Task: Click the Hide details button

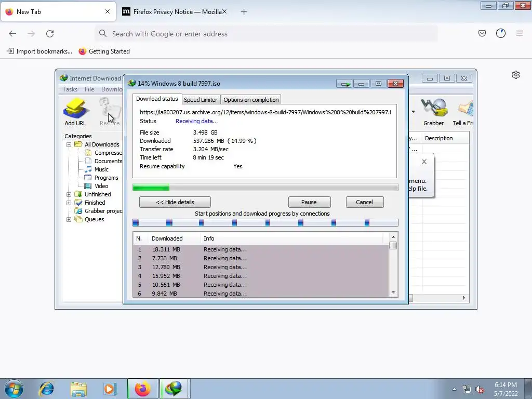Action: (x=175, y=202)
